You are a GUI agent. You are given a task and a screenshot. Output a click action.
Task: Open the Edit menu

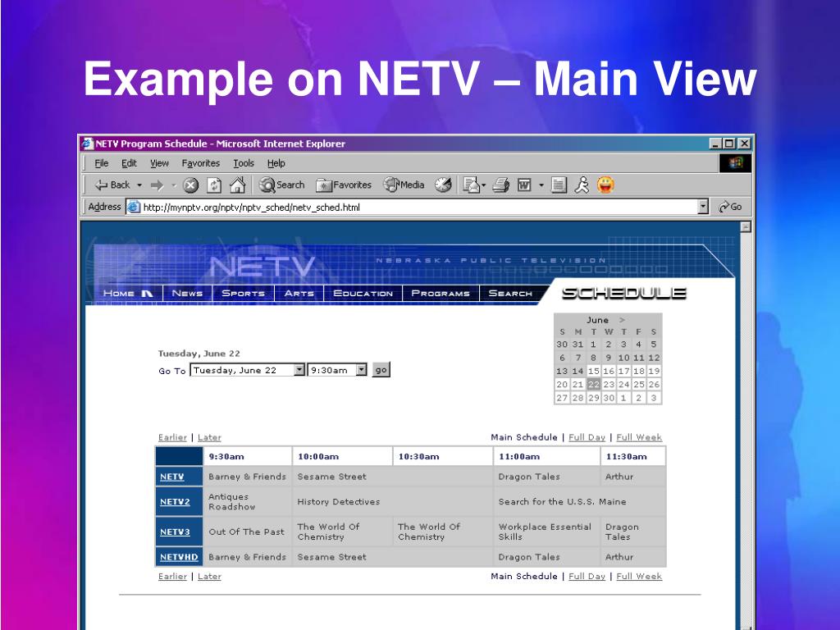click(x=129, y=163)
